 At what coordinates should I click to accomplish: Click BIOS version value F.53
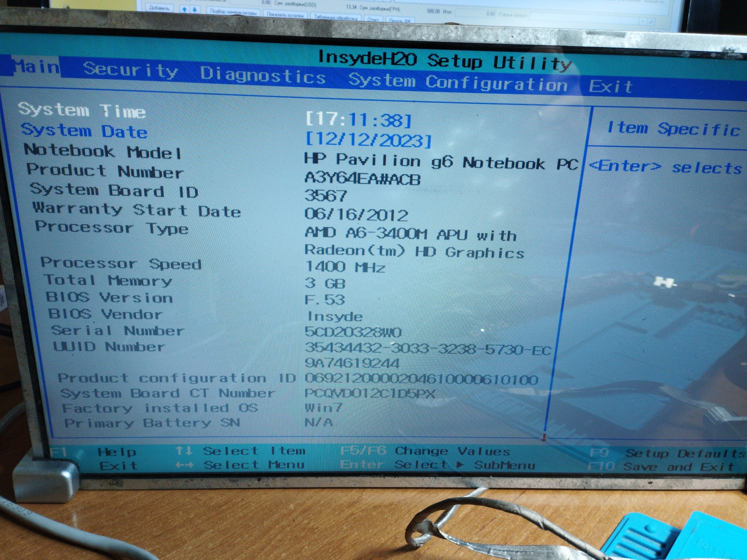(x=325, y=299)
